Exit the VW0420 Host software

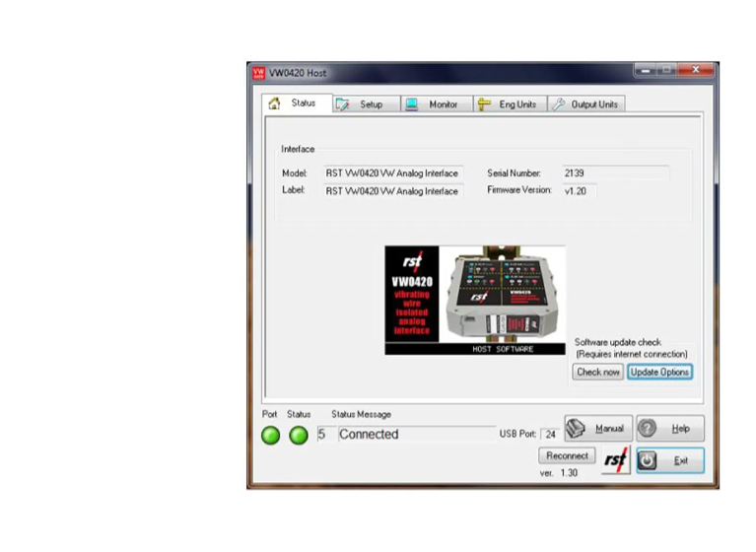pos(670,460)
